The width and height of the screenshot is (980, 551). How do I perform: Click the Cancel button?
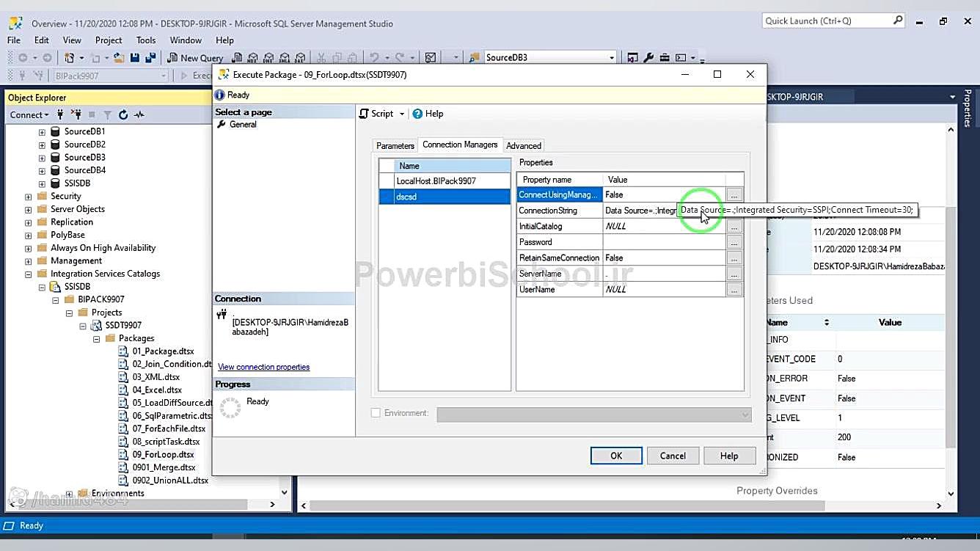(673, 456)
